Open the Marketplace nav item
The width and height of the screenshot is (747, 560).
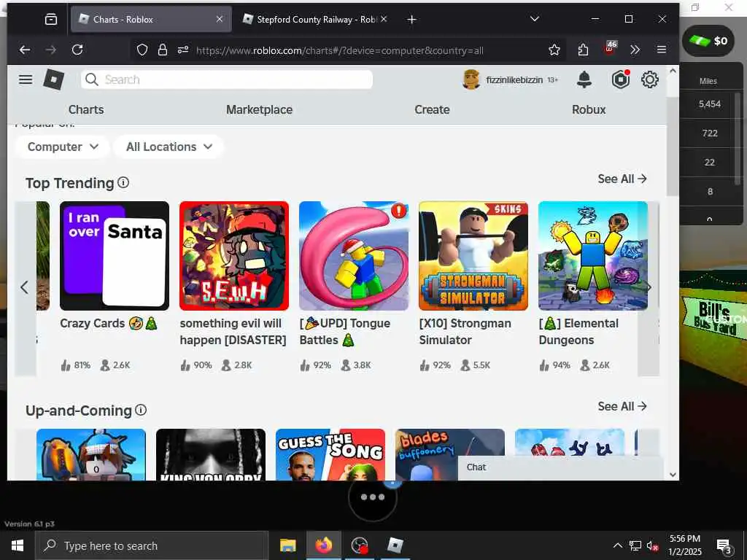[x=259, y=109]
